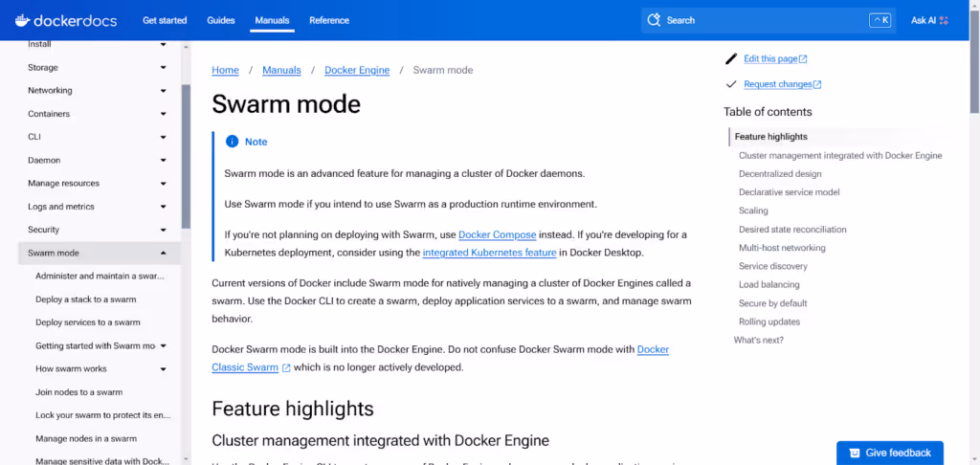The image size is (980, 465).
Task: Expand the Install sidebar section arrow
Action: click(x=163, y=44)
